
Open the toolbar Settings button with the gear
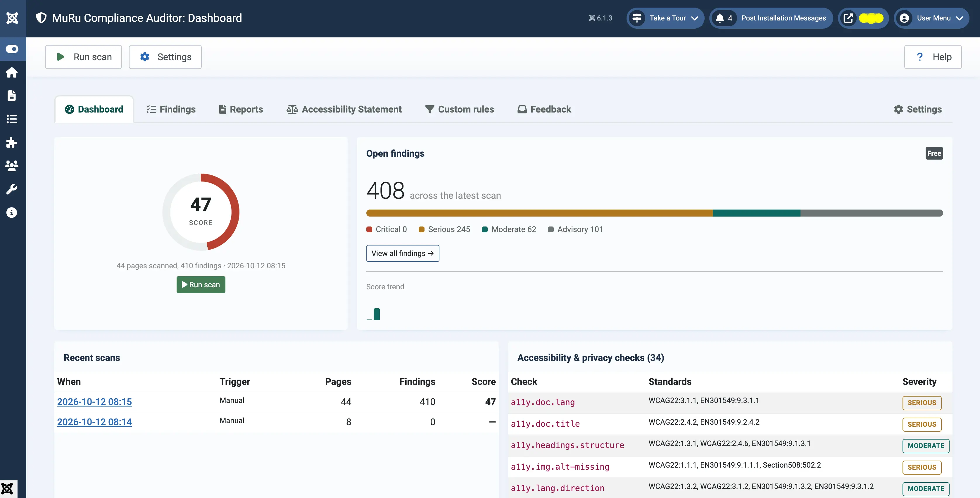click(x=165, y=57)
